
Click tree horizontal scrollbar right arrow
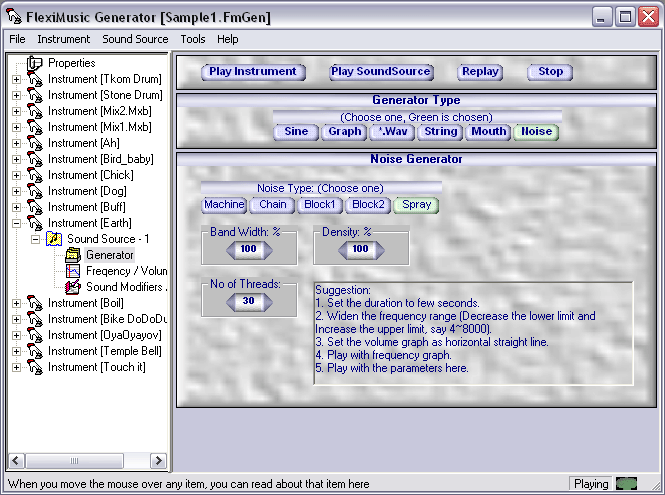pyautogui.click(x=159, y=461)
